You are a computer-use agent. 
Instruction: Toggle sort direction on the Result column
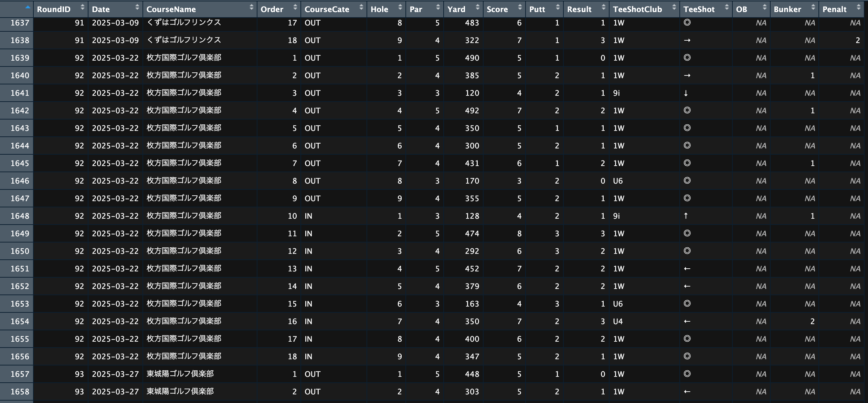[604, 7]
